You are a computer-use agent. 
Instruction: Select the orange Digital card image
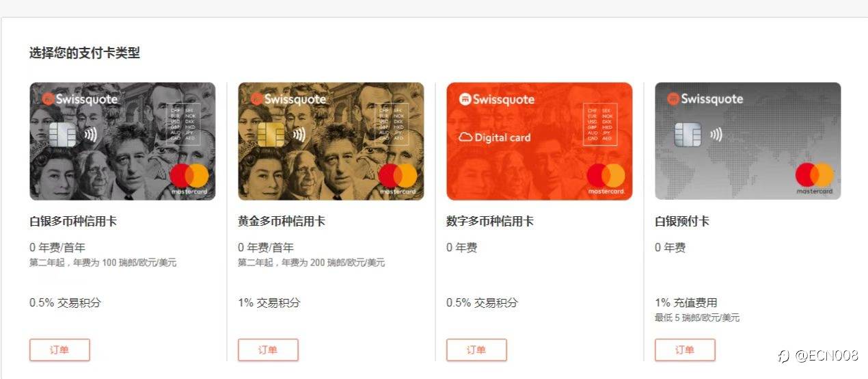coord(539,141)
